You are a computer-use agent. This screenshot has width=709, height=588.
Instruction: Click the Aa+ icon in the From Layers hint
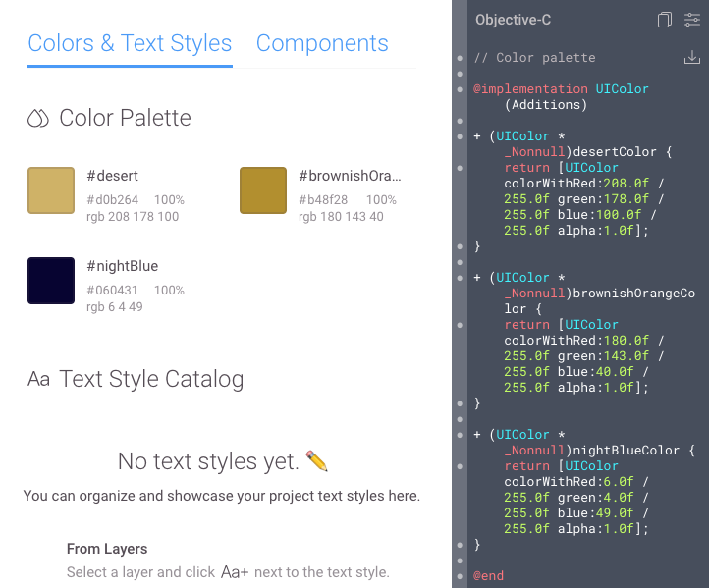235,572
